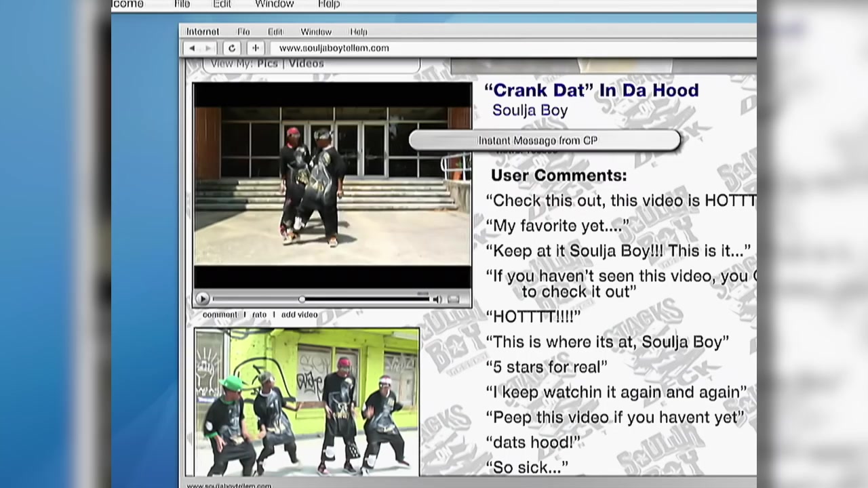Viewport: 868px width, 488px height.
Task: Click the browser forward arrow
Action: click(x=208, y=48)
